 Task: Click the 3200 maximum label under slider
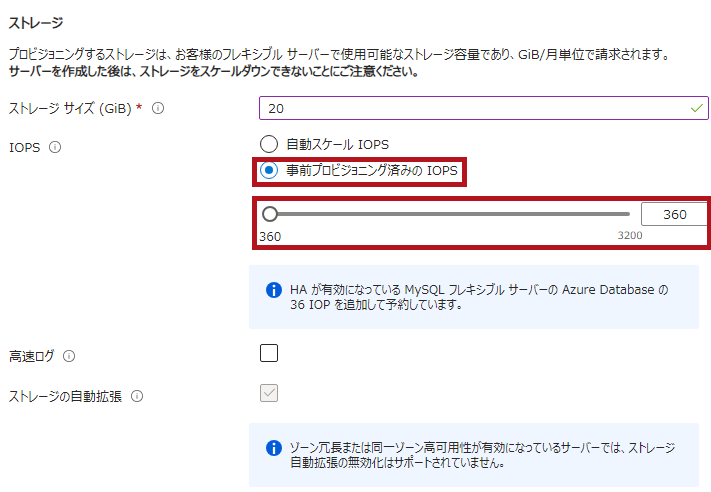coord(630,236)
